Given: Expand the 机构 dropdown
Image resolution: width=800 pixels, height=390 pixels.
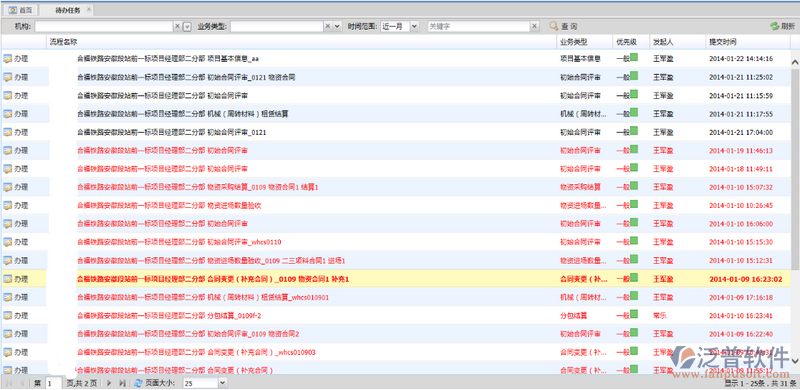Looking at the screenshot, I should click(187, 27).
